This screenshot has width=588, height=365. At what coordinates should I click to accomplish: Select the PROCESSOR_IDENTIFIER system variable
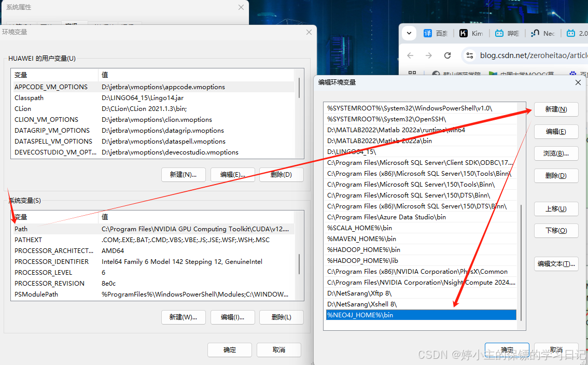154,261
